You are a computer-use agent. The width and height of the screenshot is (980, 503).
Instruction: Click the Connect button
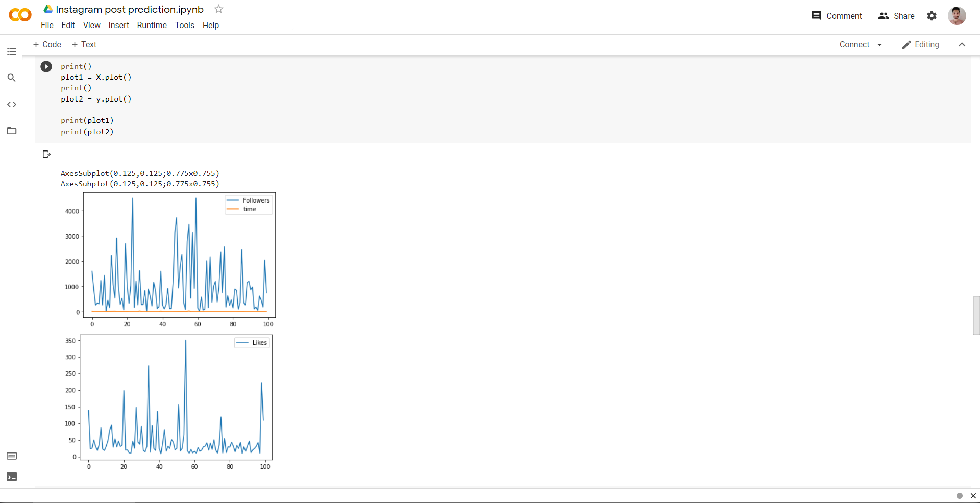(x=854, y=45)
